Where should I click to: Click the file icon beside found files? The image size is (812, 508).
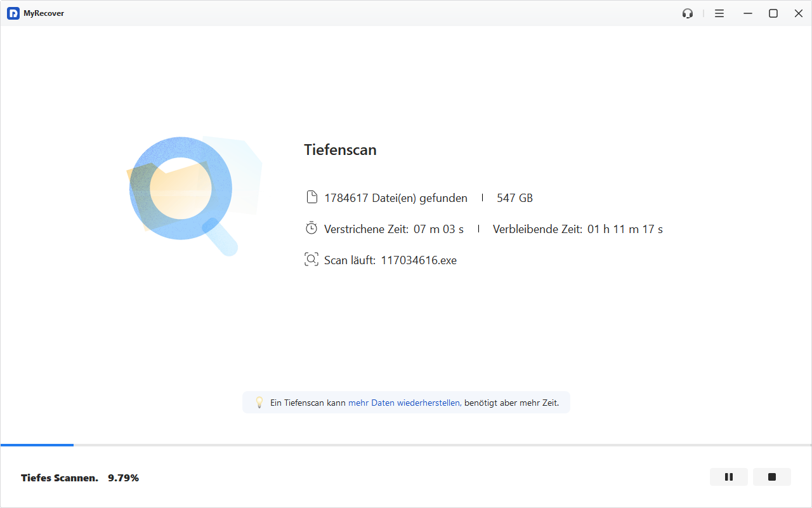tap(311, 197)
